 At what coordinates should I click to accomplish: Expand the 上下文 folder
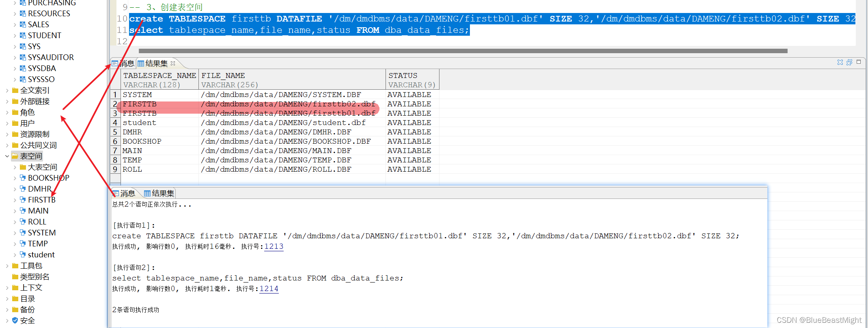coord(7,287)
